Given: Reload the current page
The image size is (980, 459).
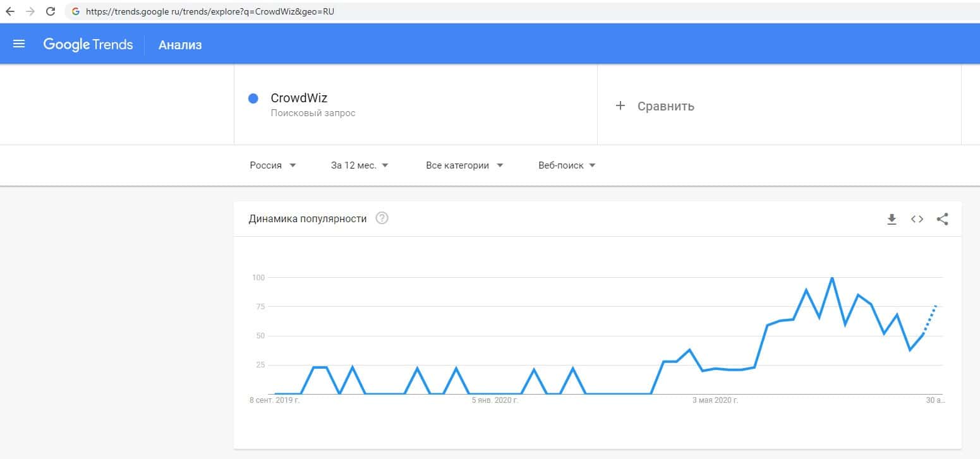Looking at the screenshot, I should pos(51,11).
